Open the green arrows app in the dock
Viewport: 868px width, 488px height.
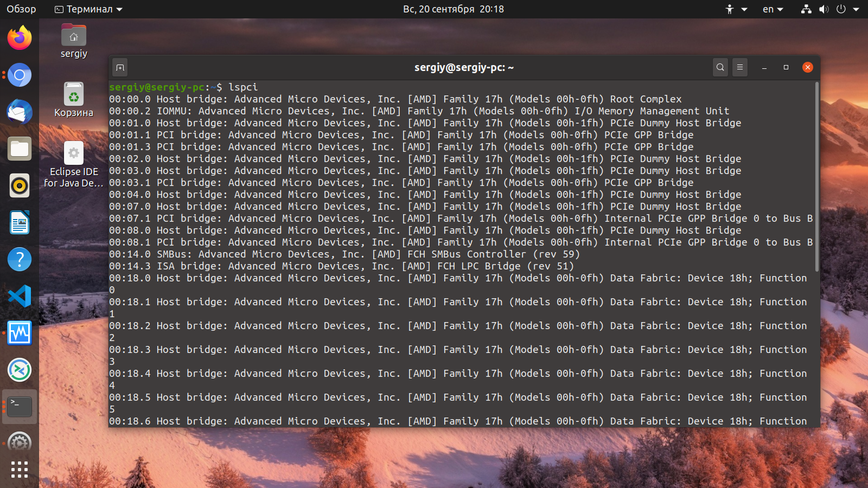[x=20, y=370]
